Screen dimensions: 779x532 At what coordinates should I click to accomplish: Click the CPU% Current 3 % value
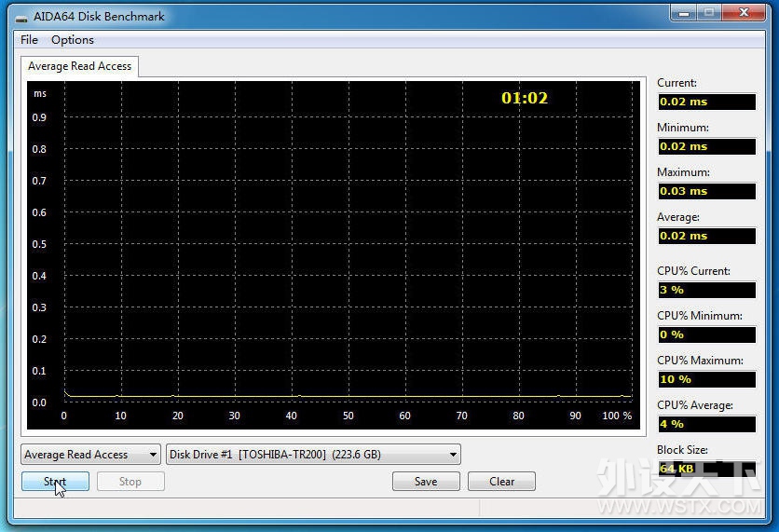pos(706,290)
